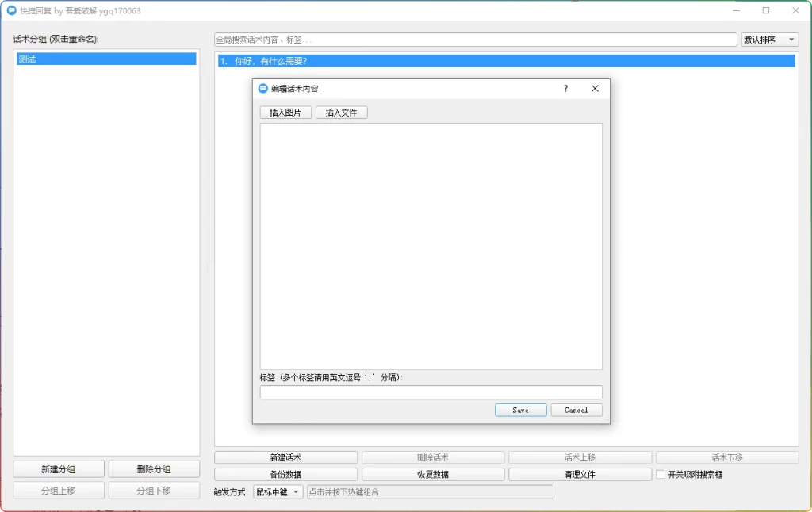Click the quick reply logo in the main title bar
812x512 pixels.
(11, 10)
